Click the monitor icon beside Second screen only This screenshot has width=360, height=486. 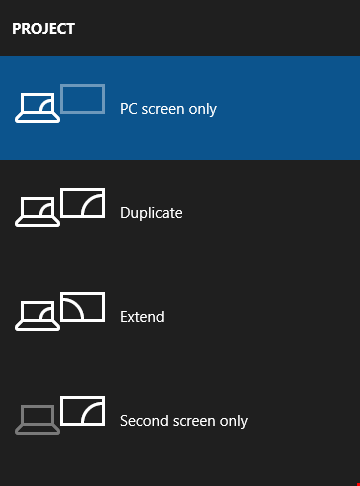[x=83, y=411]
